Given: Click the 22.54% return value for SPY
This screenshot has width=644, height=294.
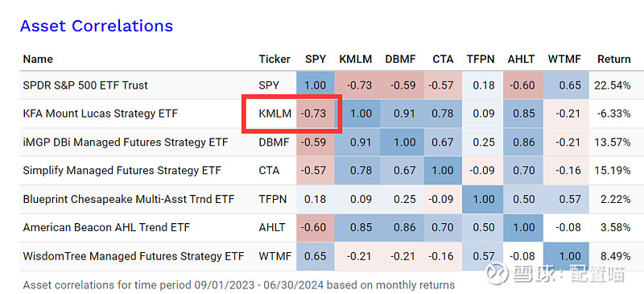Looking at the screenshot, I should (612, 85).
